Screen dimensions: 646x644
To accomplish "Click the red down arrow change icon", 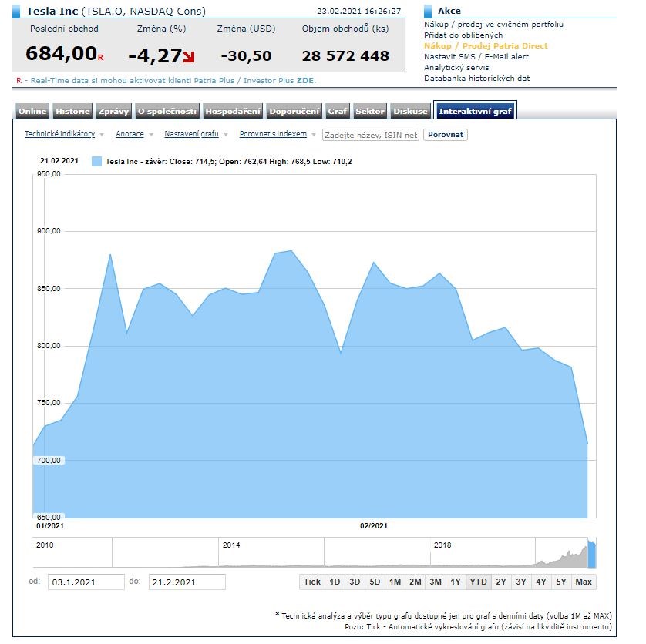I will (x=189, y=57).
